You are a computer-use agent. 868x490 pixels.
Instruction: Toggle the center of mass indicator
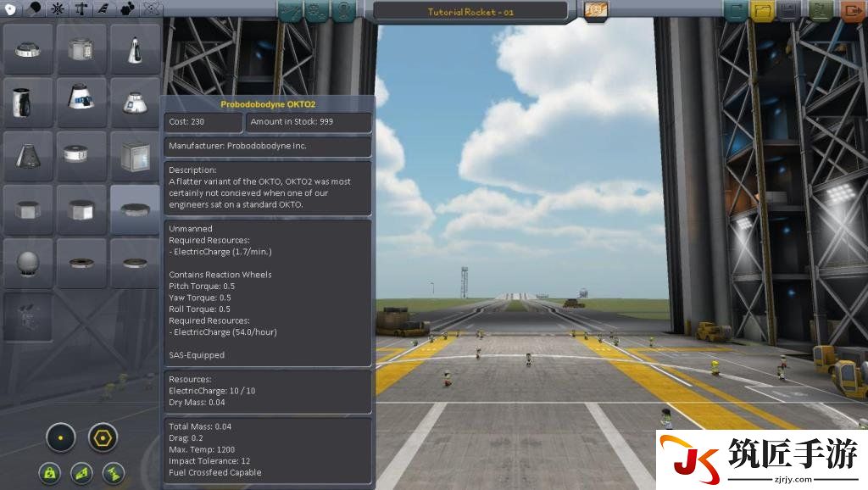click(x=50, y=473)
